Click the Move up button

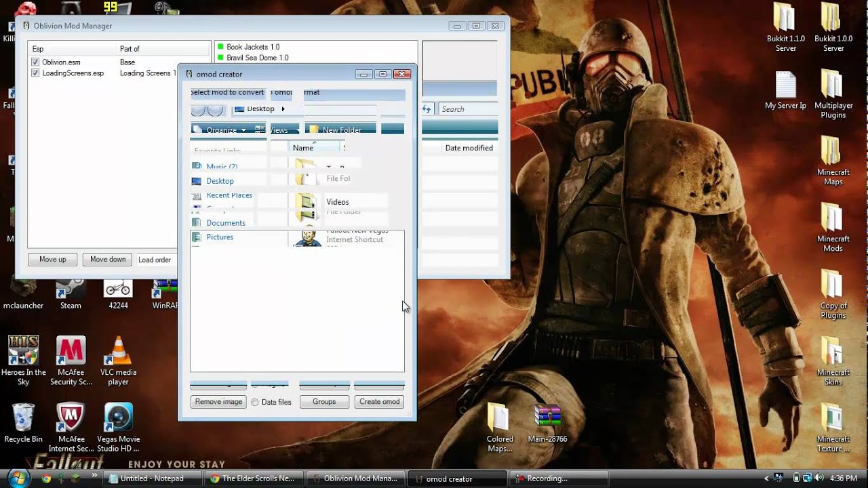coord(53,260)
